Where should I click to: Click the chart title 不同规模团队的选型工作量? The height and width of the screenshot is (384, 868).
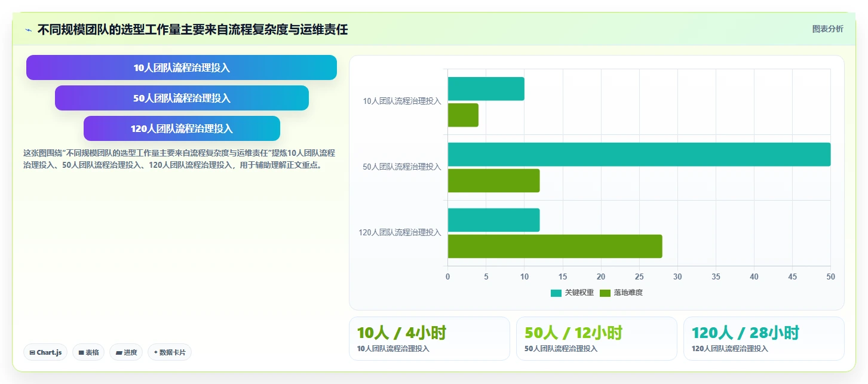click(x=192, y=30)
